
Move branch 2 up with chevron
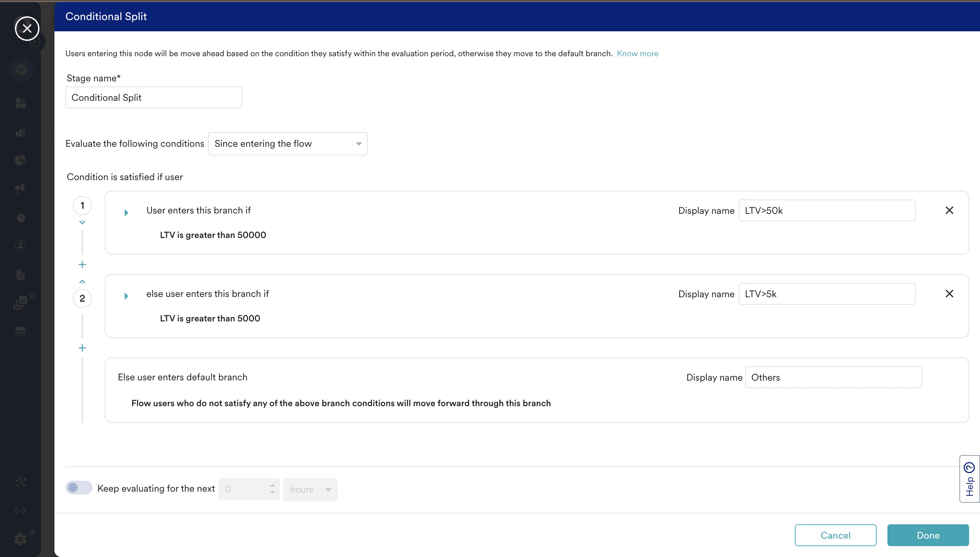tap(82, 282)
